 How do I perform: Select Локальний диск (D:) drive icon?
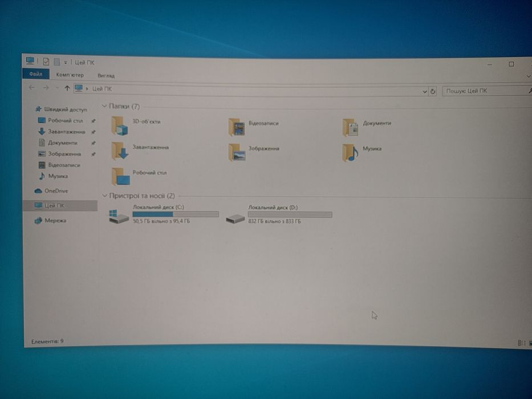tap(235, 218)
